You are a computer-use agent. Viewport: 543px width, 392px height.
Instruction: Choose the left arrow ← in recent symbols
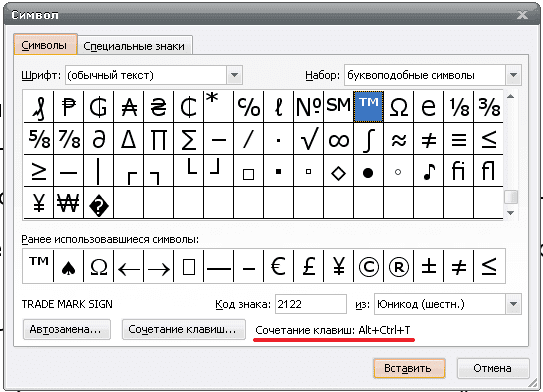[x=128, y=266]
